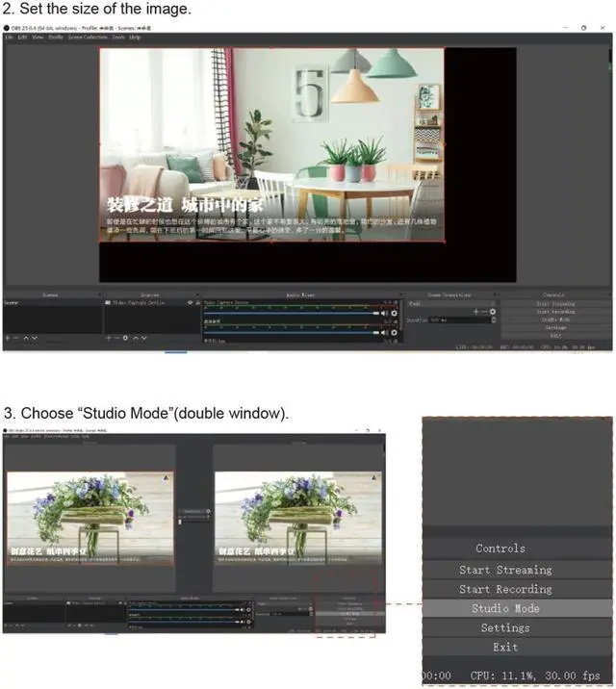Move scene down arrow in upper window's Scenes panel
The width and height of the screenshot is (616, 689).
(36, 338)
